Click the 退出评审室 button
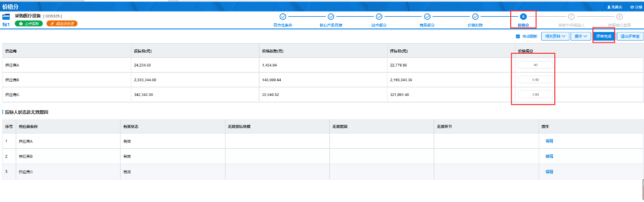Image resolution: width=644 pixels, height=202 pixels. pyautogui.click(x=629, y=37)
